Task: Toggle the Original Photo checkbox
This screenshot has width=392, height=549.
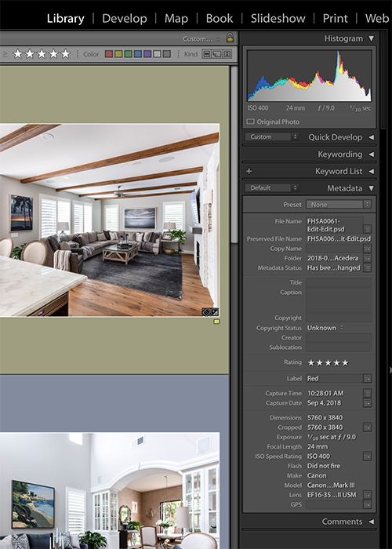Action: (250, 122)
